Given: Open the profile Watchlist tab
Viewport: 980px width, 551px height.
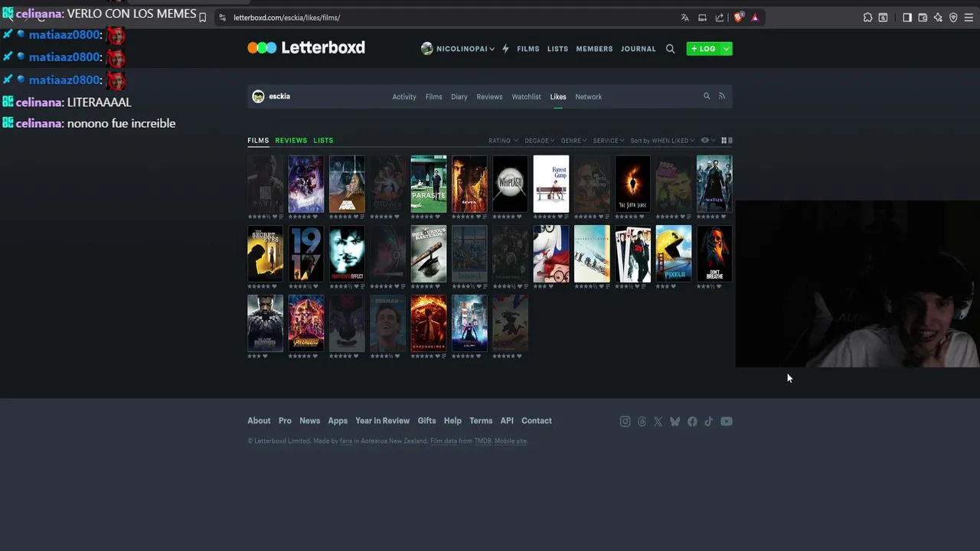Looking at the screenshot, I should pyautogui.click(x=526, y=97).
